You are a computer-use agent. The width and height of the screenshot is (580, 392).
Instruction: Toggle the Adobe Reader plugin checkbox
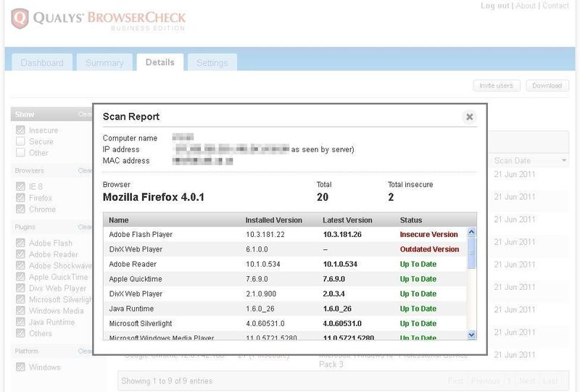click(21, 254)
